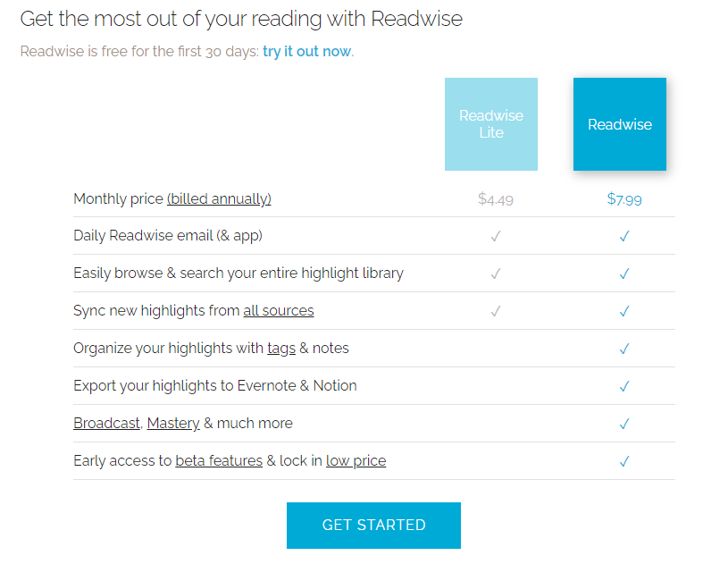Viewport: 728px width, 564px height.
Task: Open the 'all sources' link
Action: coord(279,310)
